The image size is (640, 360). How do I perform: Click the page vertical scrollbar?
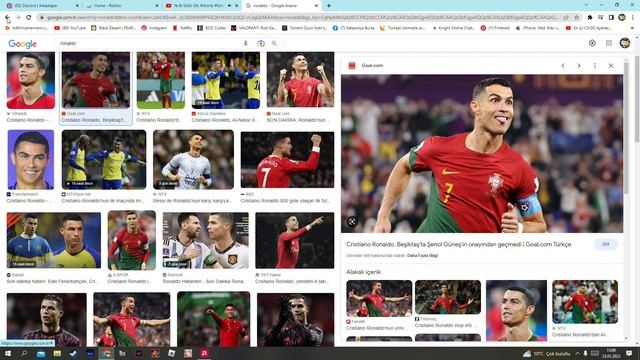[x=636, y=99]
